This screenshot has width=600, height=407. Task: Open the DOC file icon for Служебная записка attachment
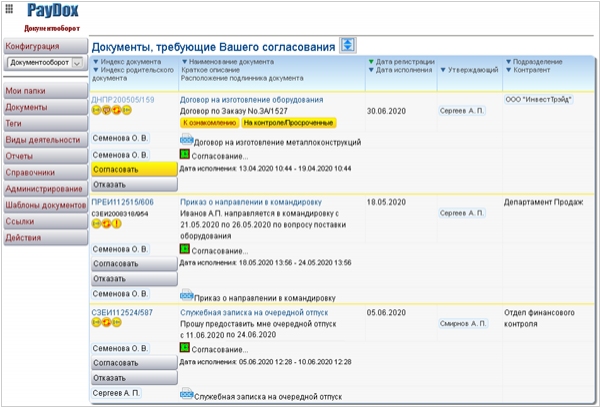[x=186, y=394]
